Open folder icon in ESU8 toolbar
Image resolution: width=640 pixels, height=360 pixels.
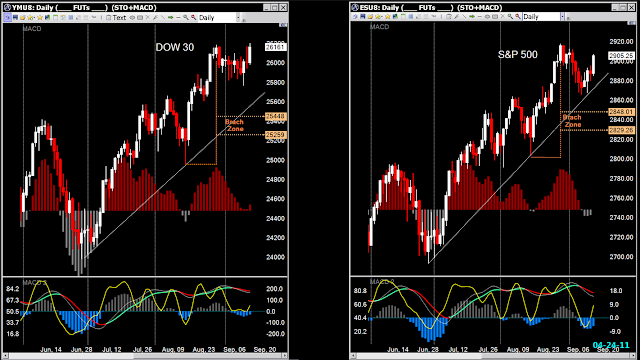pyautogui.click(x=370, y=17)
